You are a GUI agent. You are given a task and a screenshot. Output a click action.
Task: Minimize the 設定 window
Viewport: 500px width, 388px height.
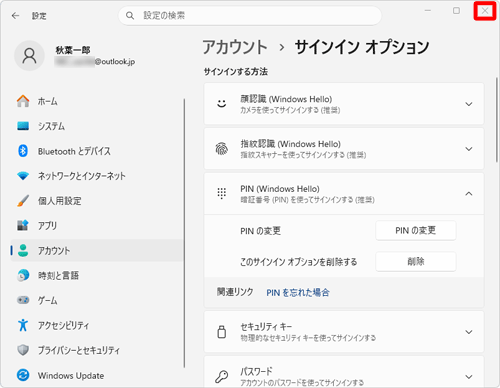click(x=428, y=11)
